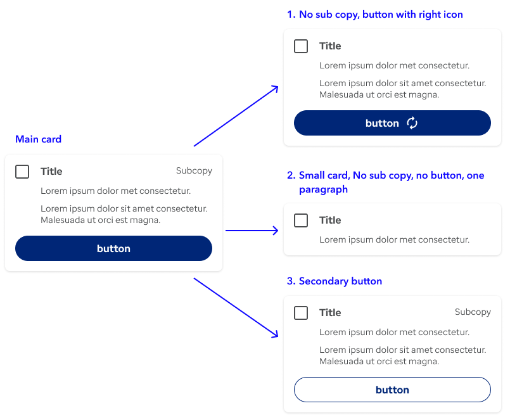
Task: Click the Title in card 1 with icon button
Action: point(330,46)
